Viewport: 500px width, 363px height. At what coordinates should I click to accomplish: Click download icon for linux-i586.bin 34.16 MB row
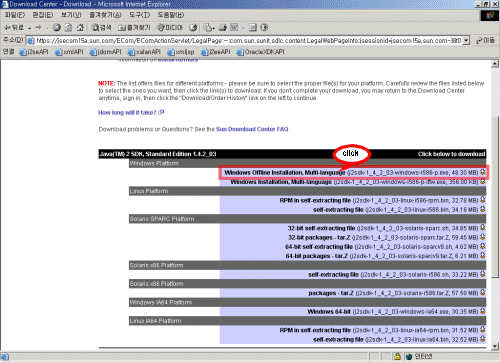click(x=482, y=209)
